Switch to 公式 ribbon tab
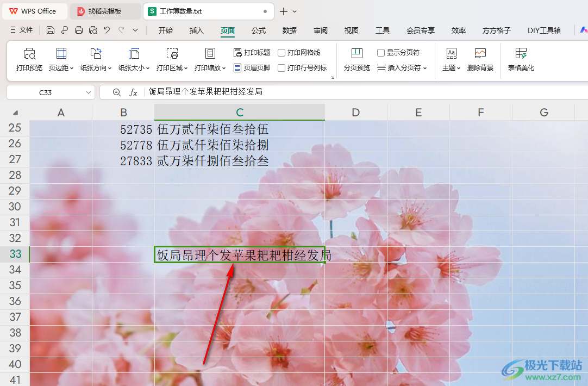588x386 pixels. click(x=258, y=30)
